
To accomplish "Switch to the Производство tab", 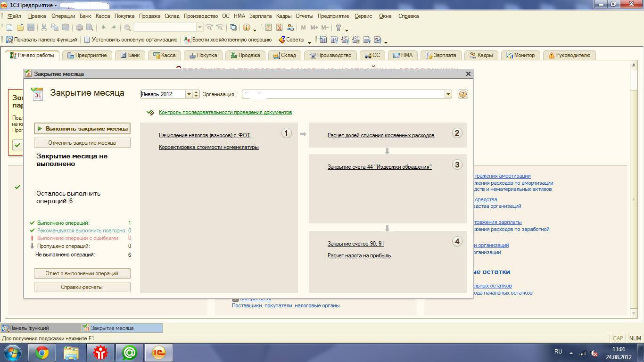I will (330, 55).
